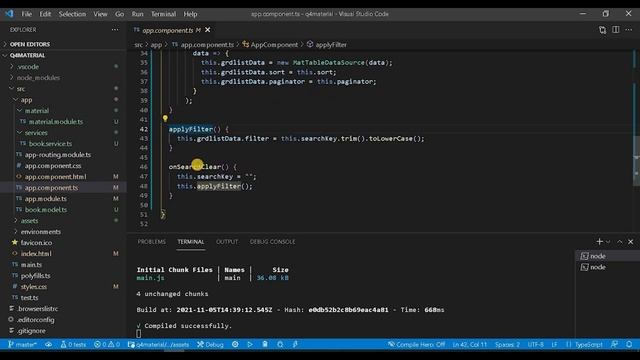Expand the assets folder
This screenshot has width=640, height=360.
[x=63, y=220]
